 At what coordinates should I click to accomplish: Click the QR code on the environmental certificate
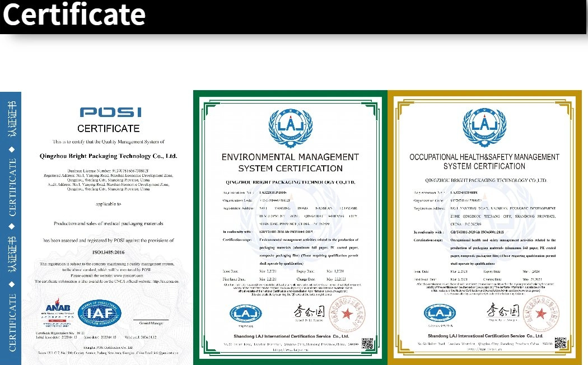click(x=367, y=343)
